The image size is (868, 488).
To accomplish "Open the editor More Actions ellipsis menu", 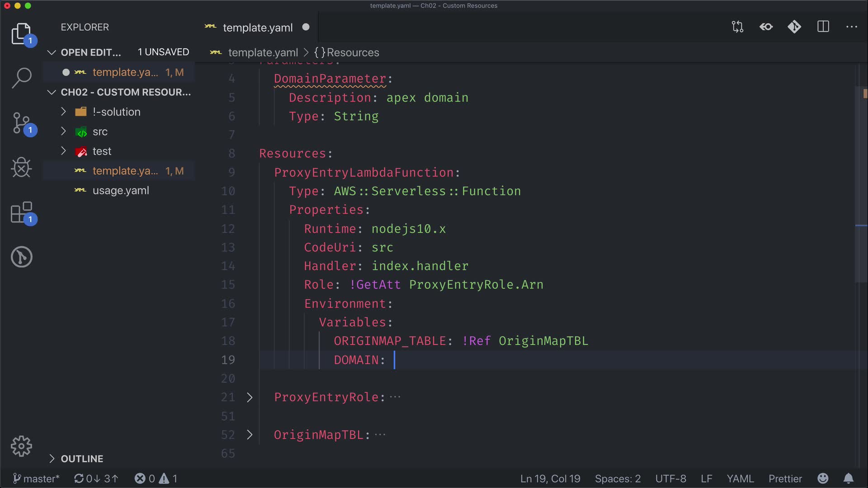I will point(852,27).
